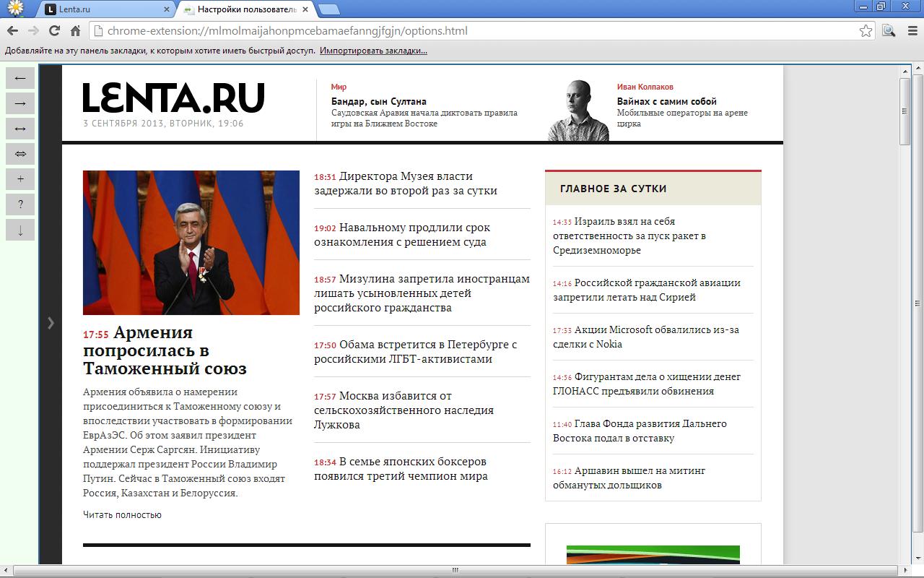The height and width of the screenshot is (578, 924).
Task: Select the Настройки пользователя tab
Action: point(245,9)
